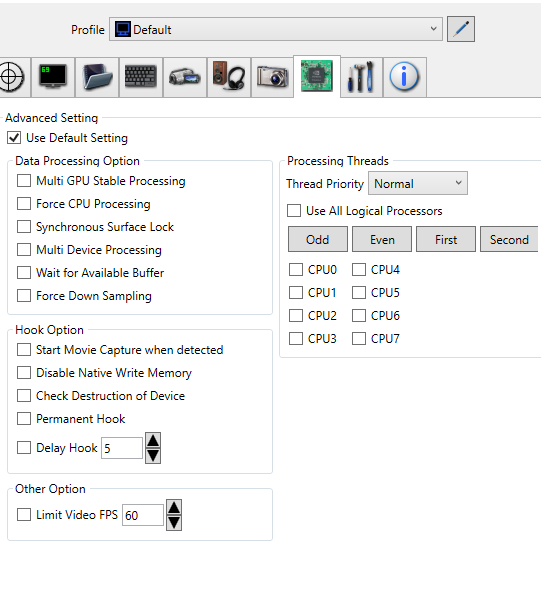
Task: Select the CPU6 checkbox
Action: (x=359, y=315)
